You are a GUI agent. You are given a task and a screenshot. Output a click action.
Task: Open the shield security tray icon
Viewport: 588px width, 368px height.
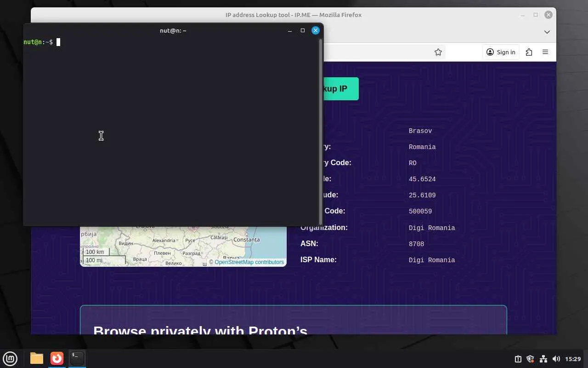pyautogui.click(x=530, y=359)
